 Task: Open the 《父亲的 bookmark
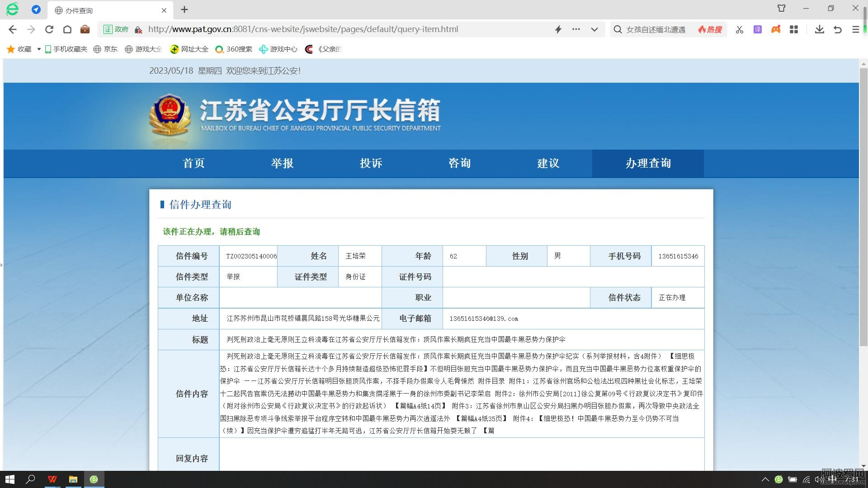click(323, 49)
